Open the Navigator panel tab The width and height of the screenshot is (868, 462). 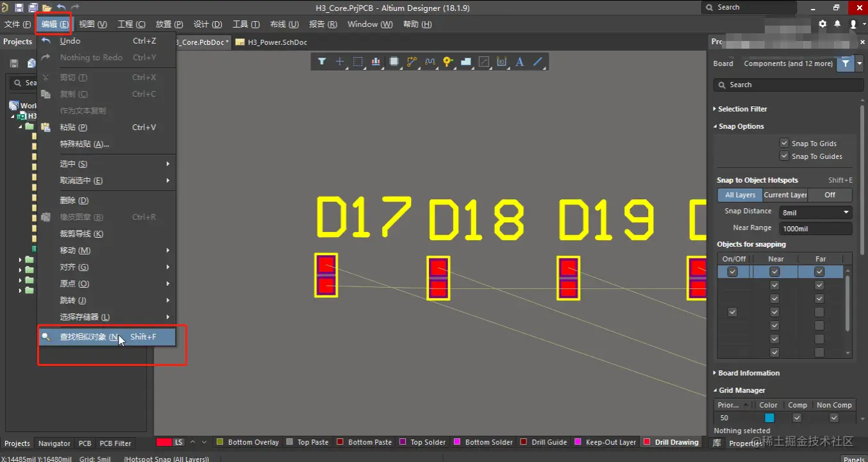pos(54,443)
